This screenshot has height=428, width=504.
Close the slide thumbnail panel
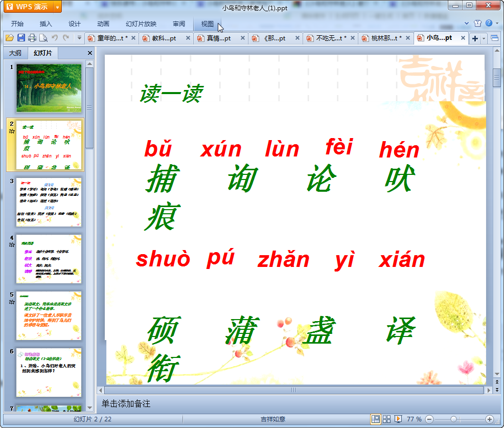tap(90, 53)
